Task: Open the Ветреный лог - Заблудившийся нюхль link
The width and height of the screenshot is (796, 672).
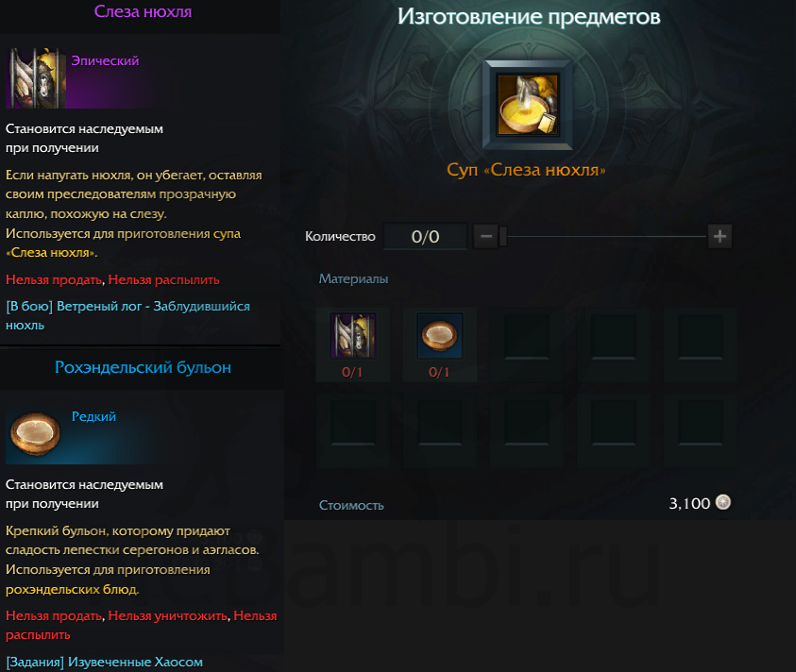Action: click(x=127, y=315)
